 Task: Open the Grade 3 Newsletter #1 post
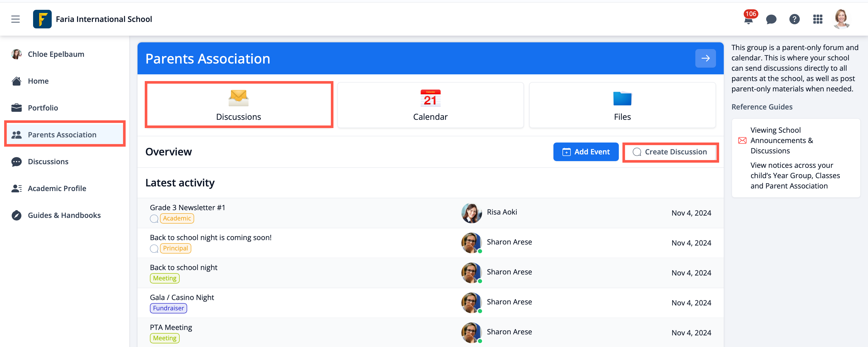[x=187, y=208]
